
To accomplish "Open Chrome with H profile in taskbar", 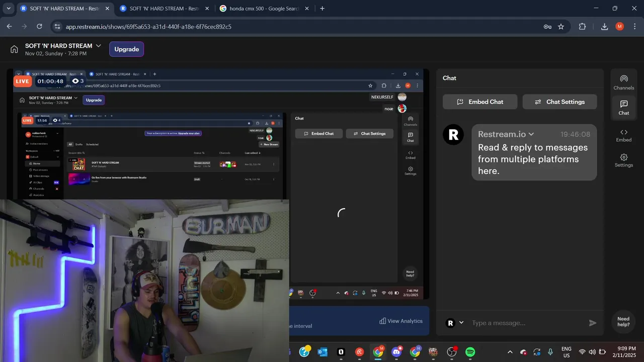I will click(x=415, y=352).
